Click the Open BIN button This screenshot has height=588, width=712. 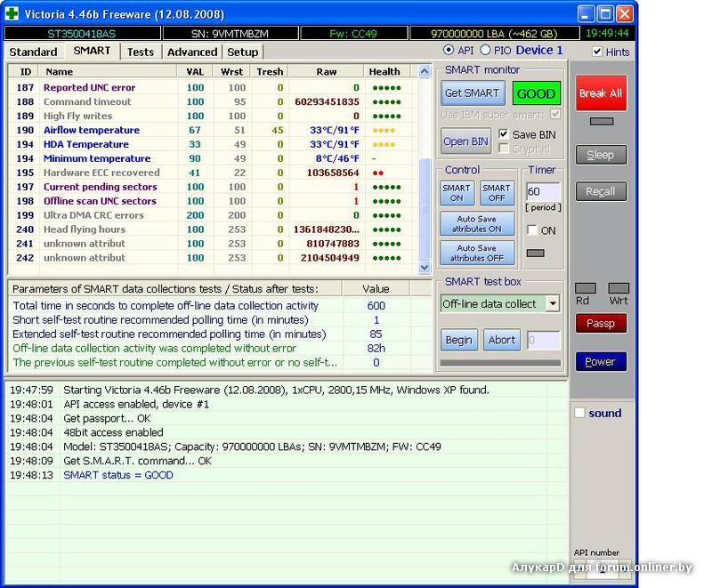tap(465, 141)
